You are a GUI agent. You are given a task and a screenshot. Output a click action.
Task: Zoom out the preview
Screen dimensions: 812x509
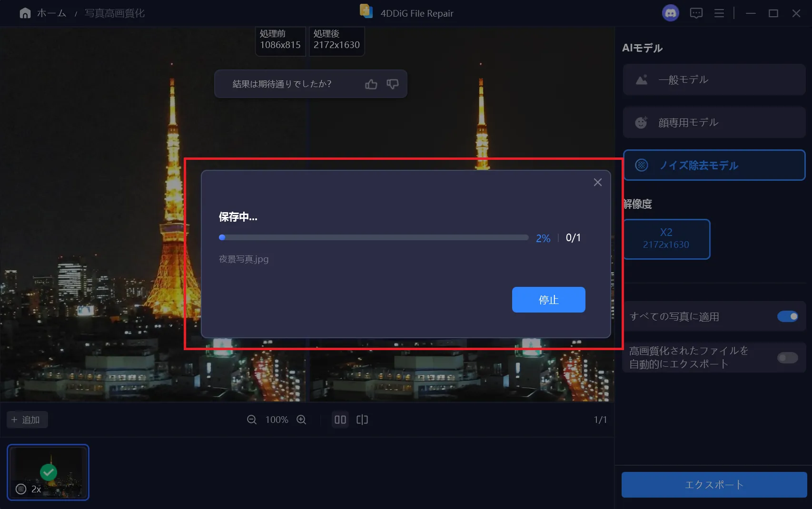click(252, 420)
